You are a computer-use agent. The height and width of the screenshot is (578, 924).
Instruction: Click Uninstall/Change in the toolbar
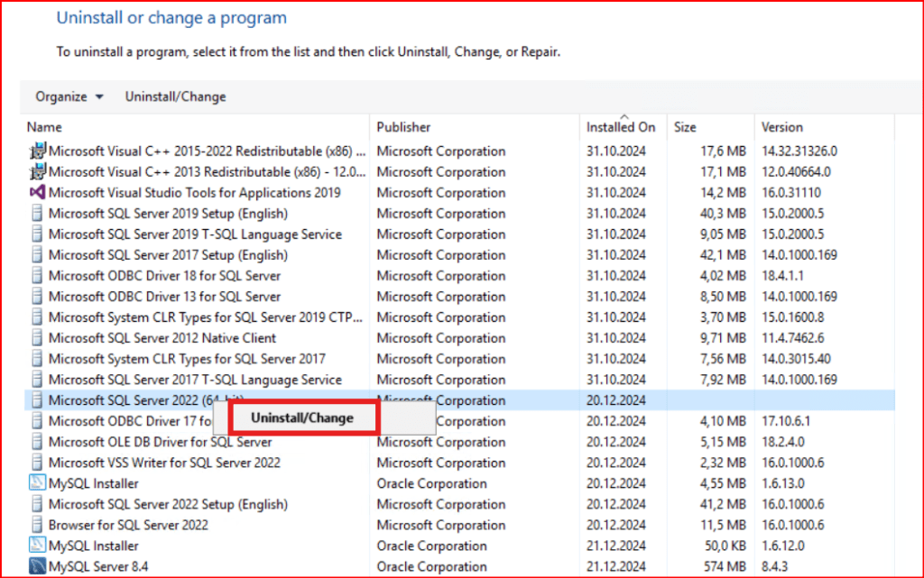tap(175, 96)
